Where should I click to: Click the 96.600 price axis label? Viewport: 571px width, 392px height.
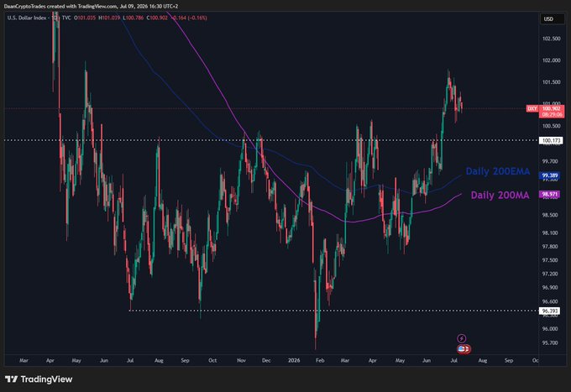coord(550,301)
